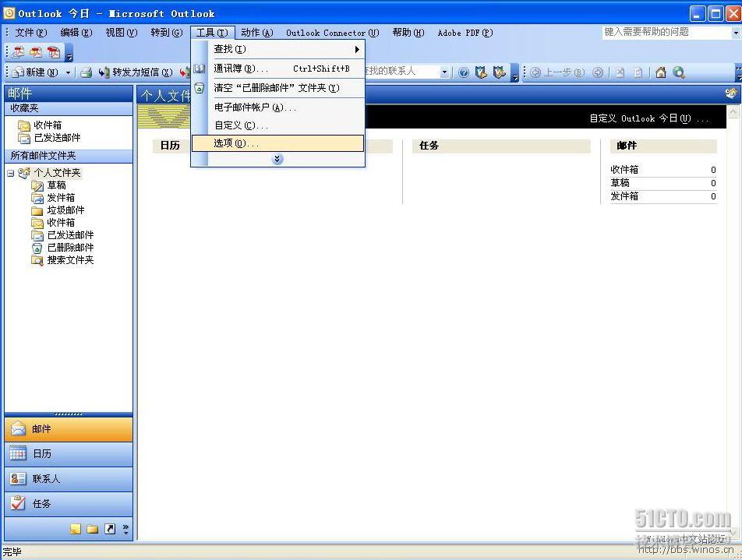Screen dimensions: 742x560
Task: Click the Shortcuts arrow icon in navigation pane
Action: (x=110, y=529)
